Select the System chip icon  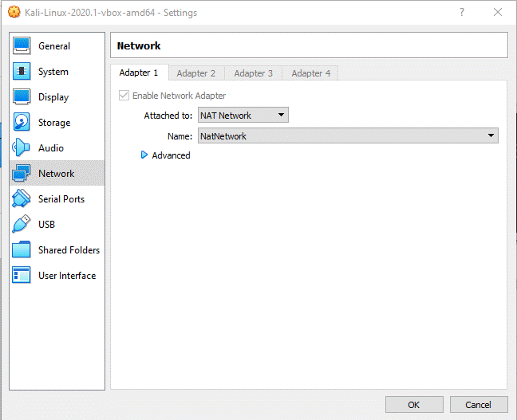tap(22, 72)
